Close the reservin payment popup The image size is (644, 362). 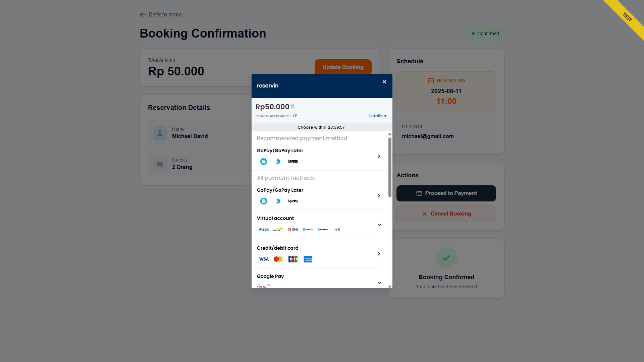coord(384,82)
